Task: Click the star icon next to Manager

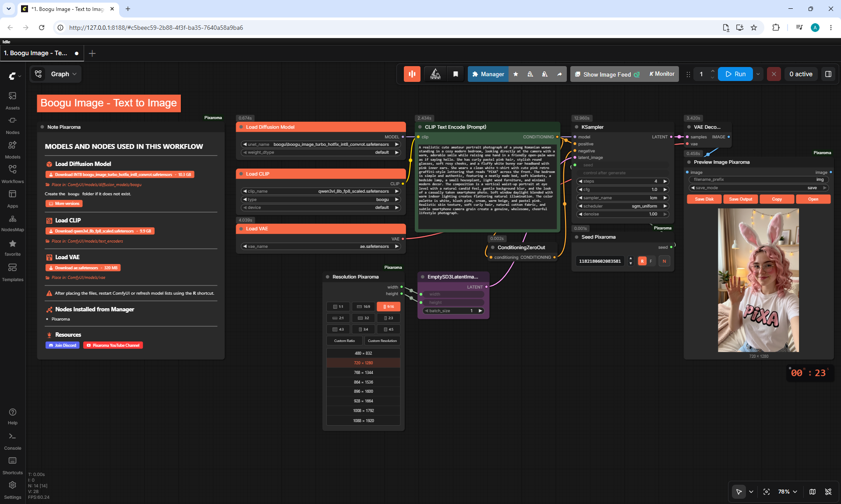Action: (x=516, y=74)
